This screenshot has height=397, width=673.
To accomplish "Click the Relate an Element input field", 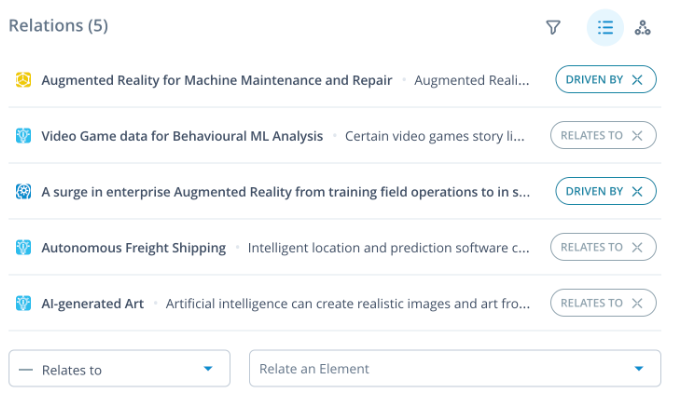I will (x=455, y=369).
